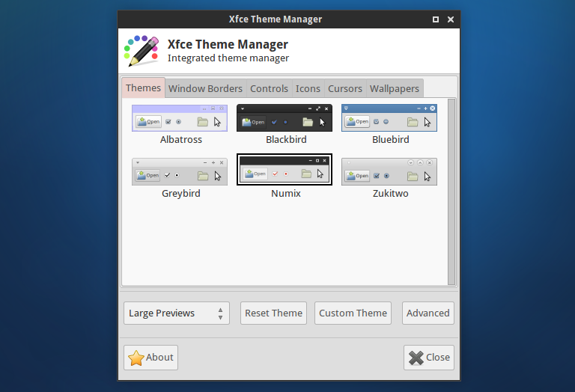Screen dimensions: 575x392
Task: Apply the Zukitwo theme preview
Action: click(x=389, y=171)
